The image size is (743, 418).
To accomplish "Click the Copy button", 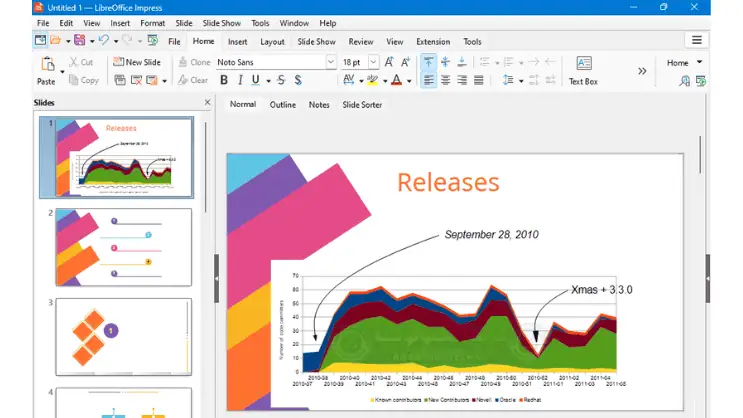I will coord(84,80).
